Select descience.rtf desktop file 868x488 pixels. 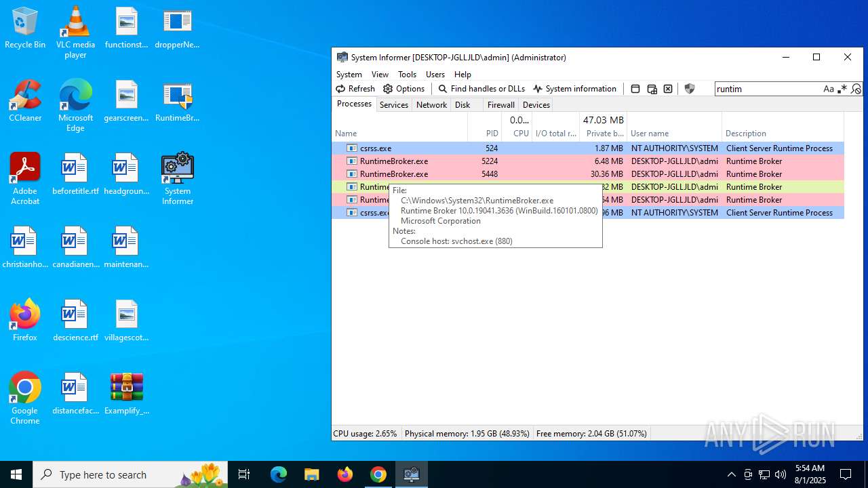point(75,321)
